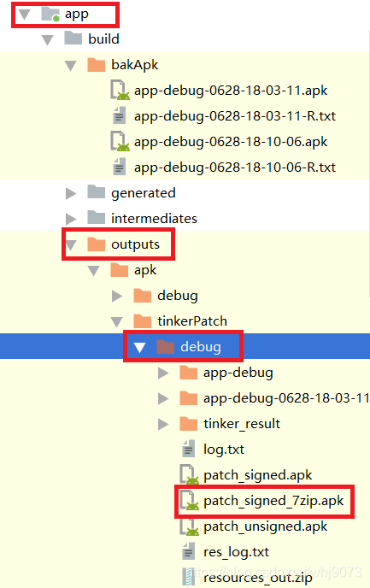The width and height of the screenshot is (370, 588).
Task: Click the bakApk folder icon
Action: pyautogui.click(x=96, y=64)
